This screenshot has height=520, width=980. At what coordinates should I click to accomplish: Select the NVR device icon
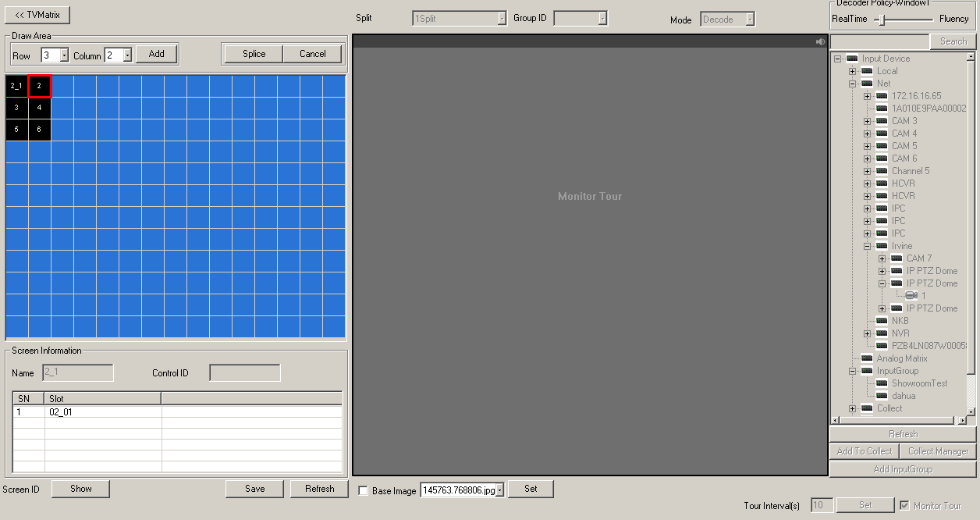tap(882, 333)
